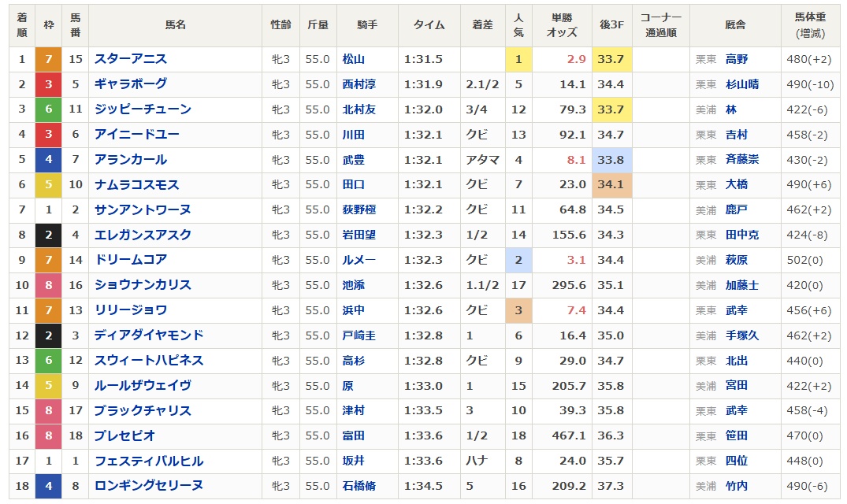Open ジッピーチューン horse page

click(142, 109)
